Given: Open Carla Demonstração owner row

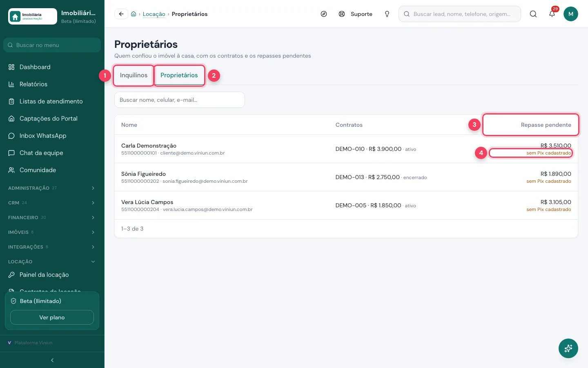Looking at the screenshot, I should coord(346,149).
